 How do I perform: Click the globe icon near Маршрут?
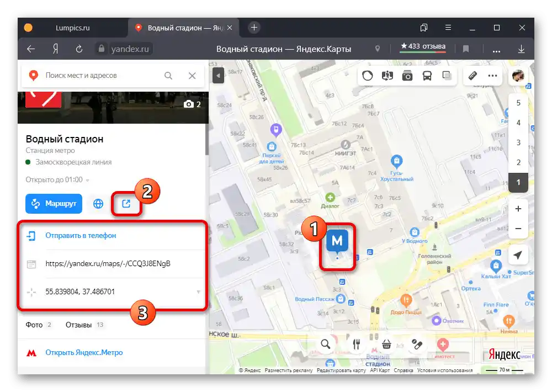98,203
